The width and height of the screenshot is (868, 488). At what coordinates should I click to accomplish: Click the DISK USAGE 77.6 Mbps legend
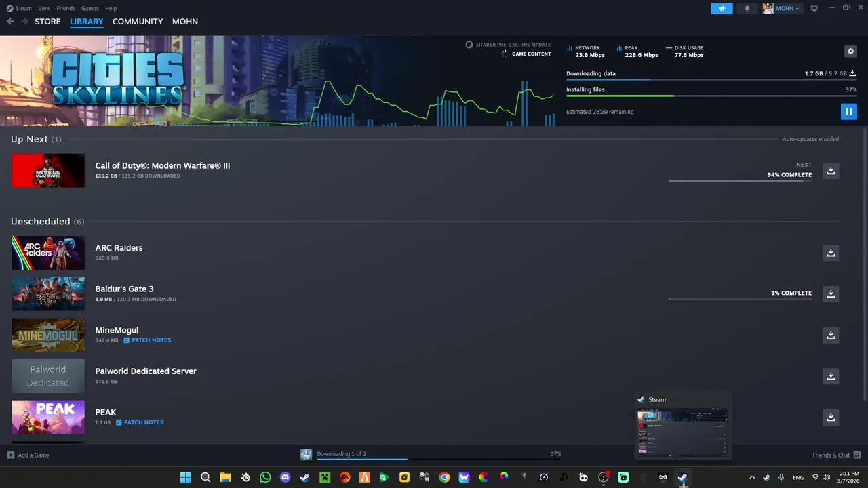[685, 52]
